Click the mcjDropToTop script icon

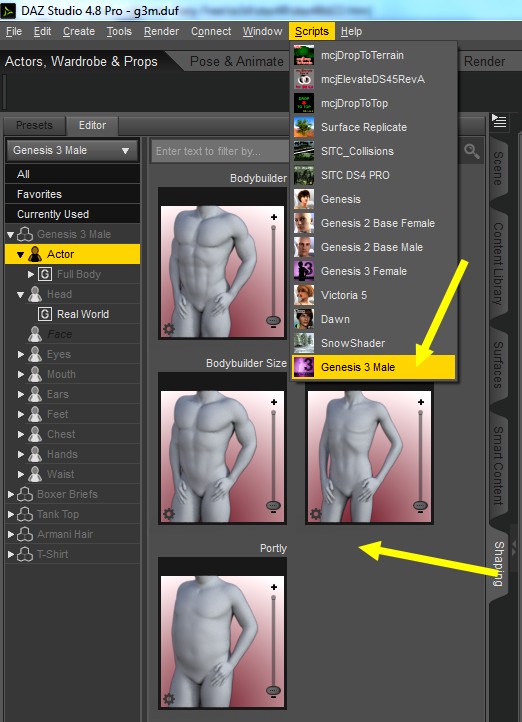(304, 103)
